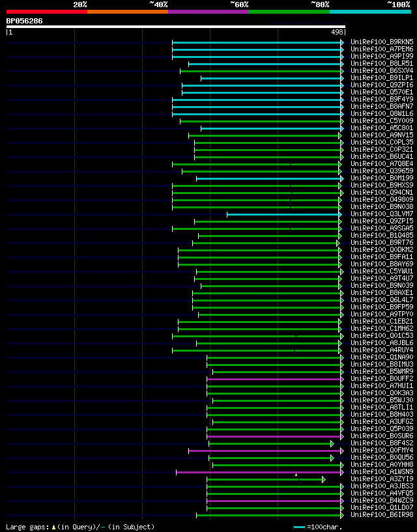Click the UniRef100_Q01C53 label
The width and height of the screenshot is (417, 532).
tap(382, 335)
